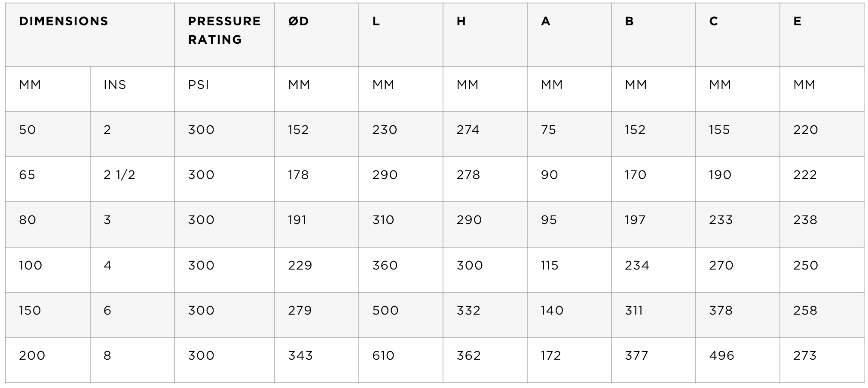
Task: Click the value 378 in C column
Action: point(737,315)
